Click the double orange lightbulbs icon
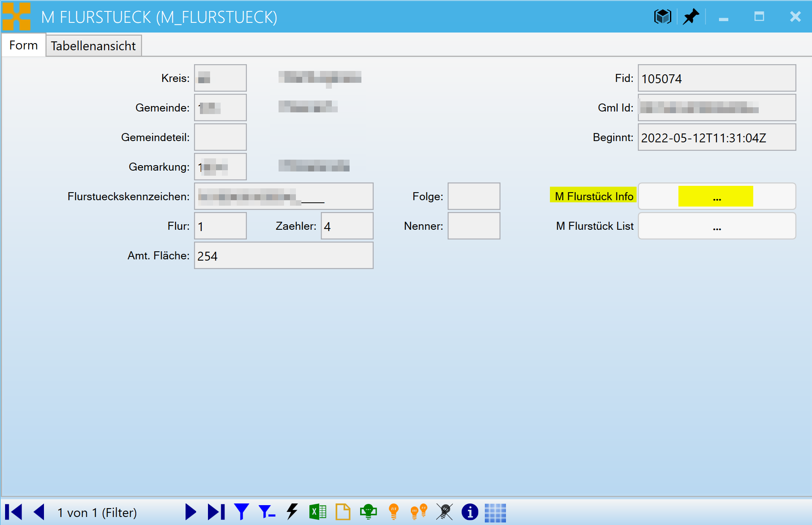 pyautogui.click(x=419, y=512)
